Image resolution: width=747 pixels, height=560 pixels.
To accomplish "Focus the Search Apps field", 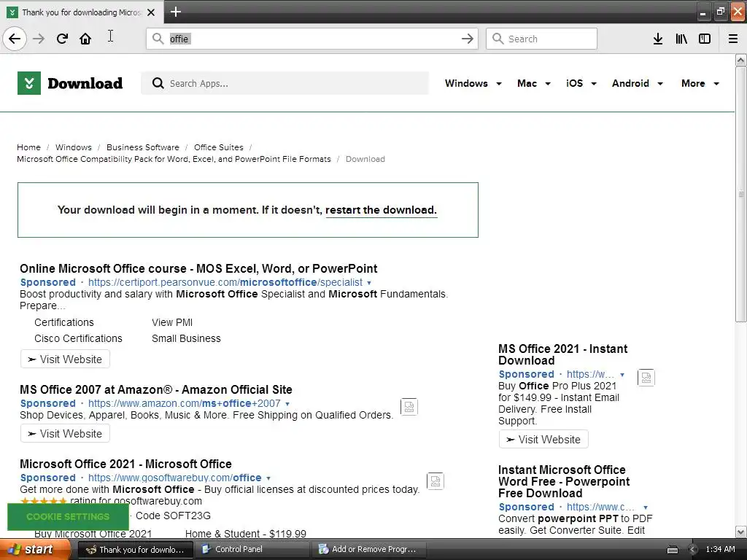I will (x=285, y=83).
